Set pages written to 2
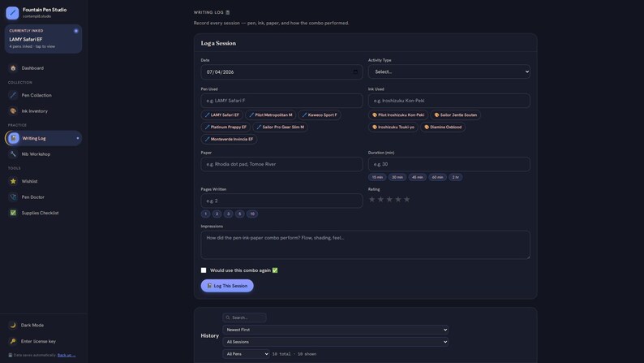This screenshot has height=363, width=644. [x=217, y=214]
